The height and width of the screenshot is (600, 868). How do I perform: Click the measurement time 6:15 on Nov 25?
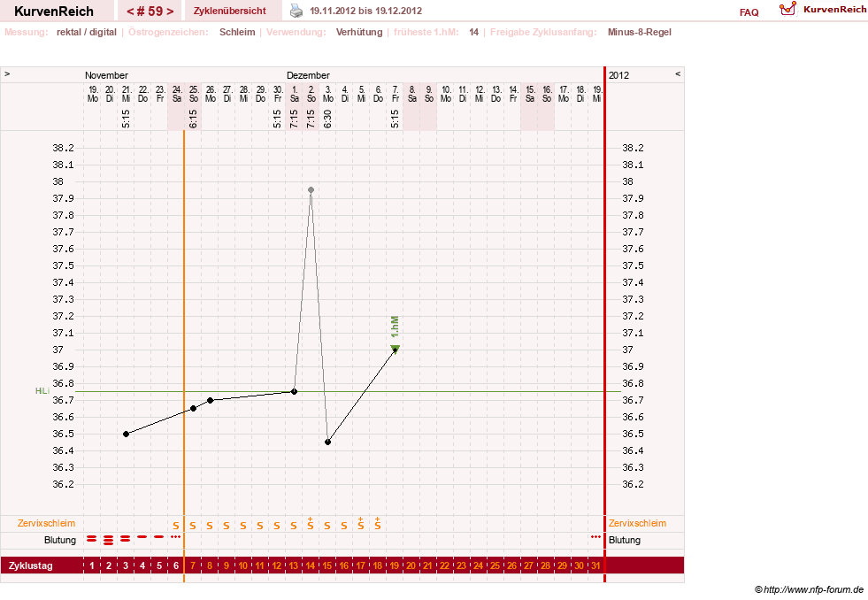193,119
